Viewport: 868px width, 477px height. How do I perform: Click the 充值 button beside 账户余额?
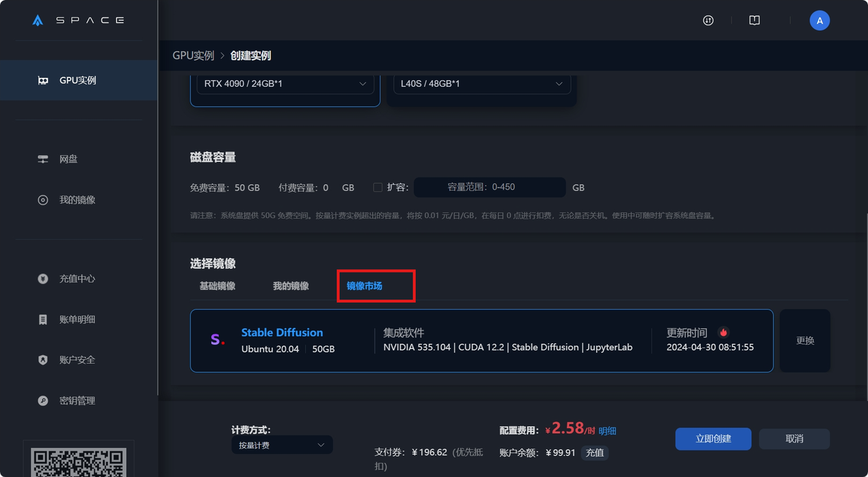click(595, 453)
